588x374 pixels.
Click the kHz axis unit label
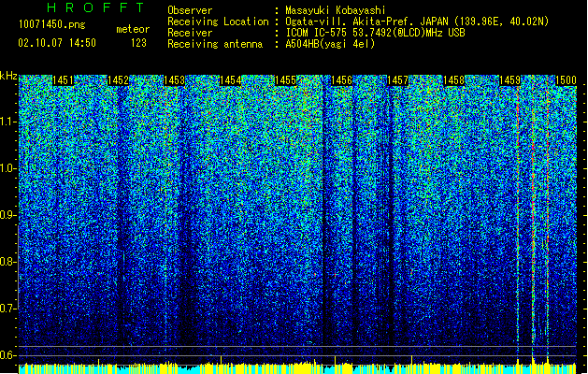point(8,76)
